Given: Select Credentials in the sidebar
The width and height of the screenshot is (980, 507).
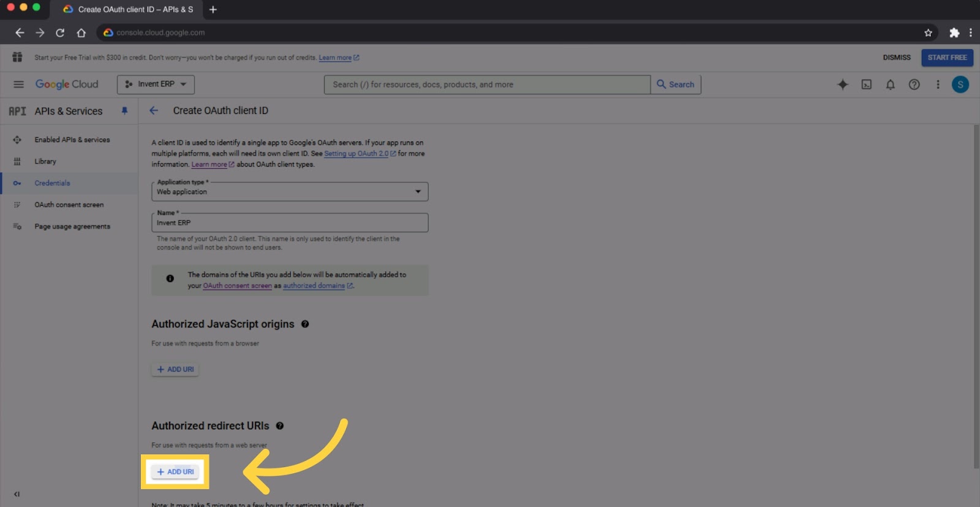Looking at the screenshot, I should (x=69, y=183).
